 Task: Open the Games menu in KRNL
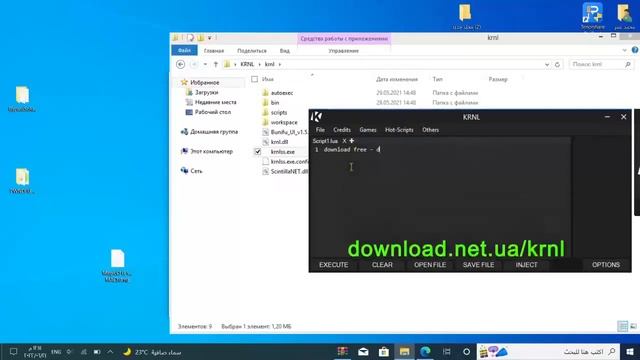click(368, 130)
